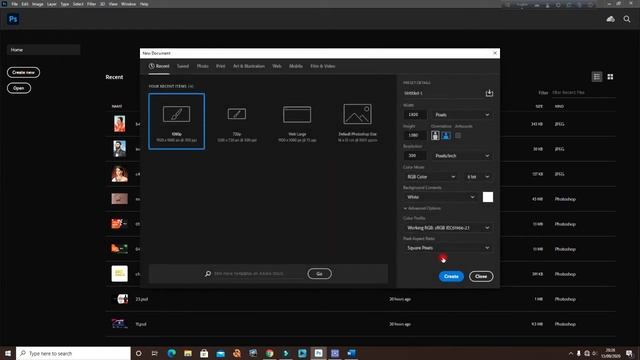Switch to the Saved tab
The image size is (640, 360).
coord(183,66)
